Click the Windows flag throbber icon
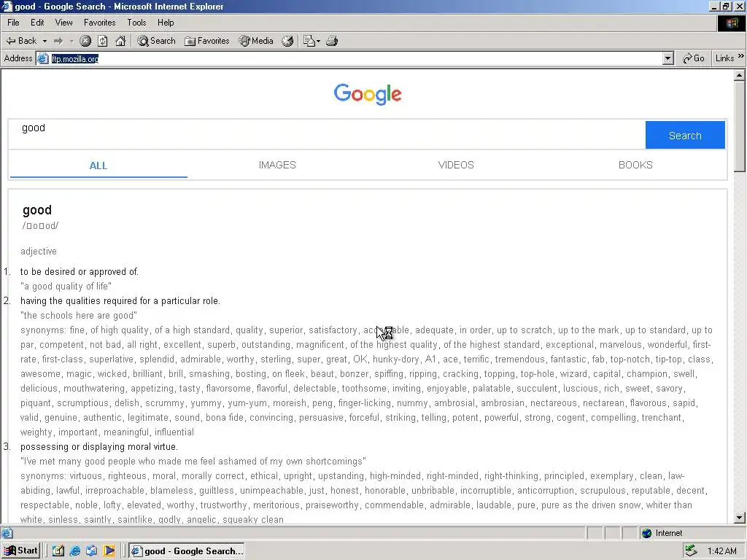 pos(731,23)
